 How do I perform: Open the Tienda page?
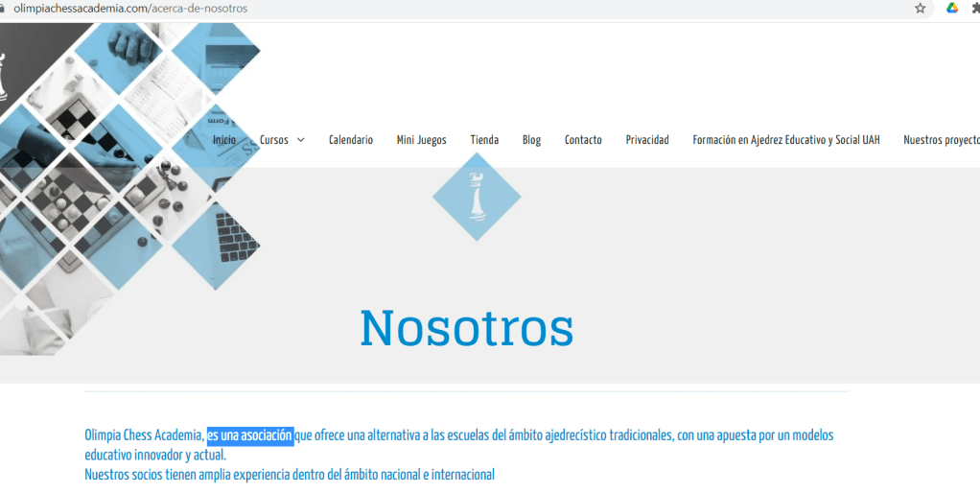coord(484,140)
